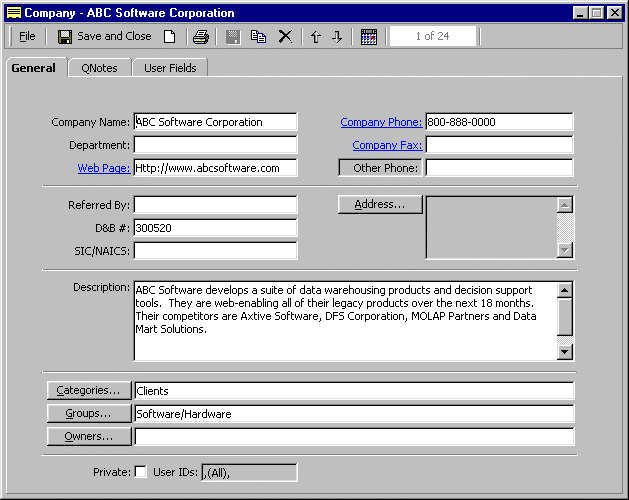Open the Address... dialog button

pyautogui.click(x=380, y=204)
